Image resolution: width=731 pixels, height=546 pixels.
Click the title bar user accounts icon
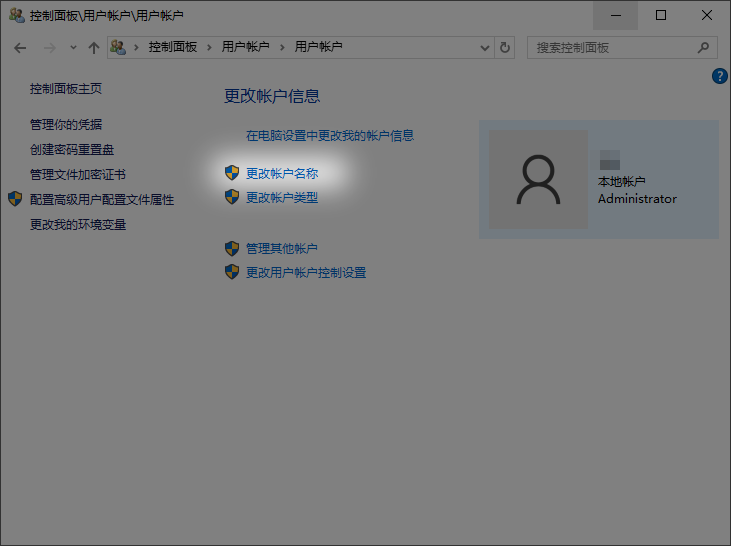pos(17,15)
